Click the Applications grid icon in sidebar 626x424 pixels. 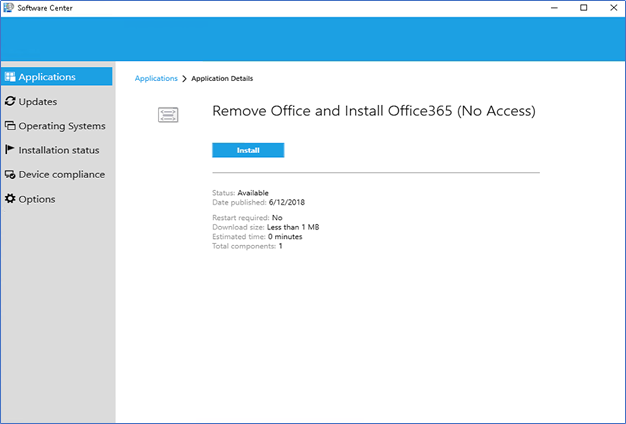click(10, 77)
